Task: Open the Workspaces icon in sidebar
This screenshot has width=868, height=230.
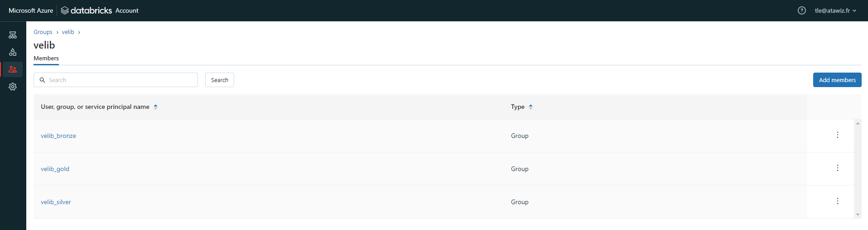Action: click(13, 35)
